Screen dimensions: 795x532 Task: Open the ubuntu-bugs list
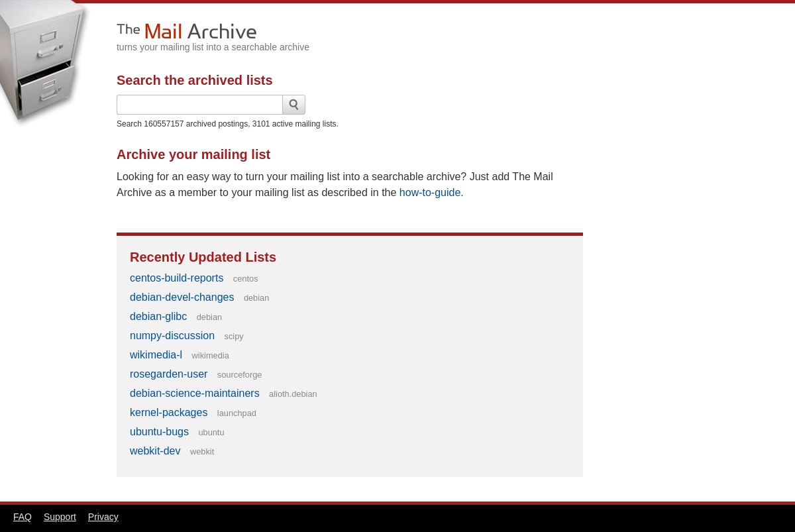pyautogui.click(x=159, y=431)
